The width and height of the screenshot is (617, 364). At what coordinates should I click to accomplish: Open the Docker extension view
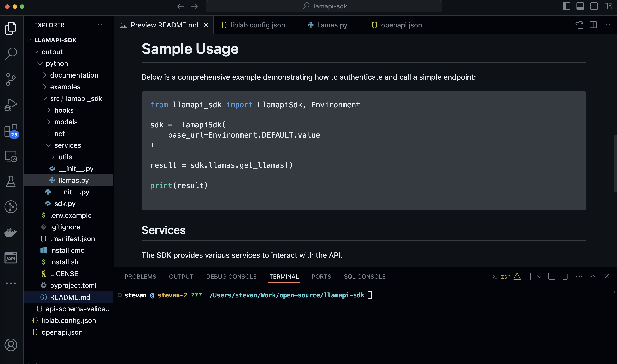click(11, 233)
